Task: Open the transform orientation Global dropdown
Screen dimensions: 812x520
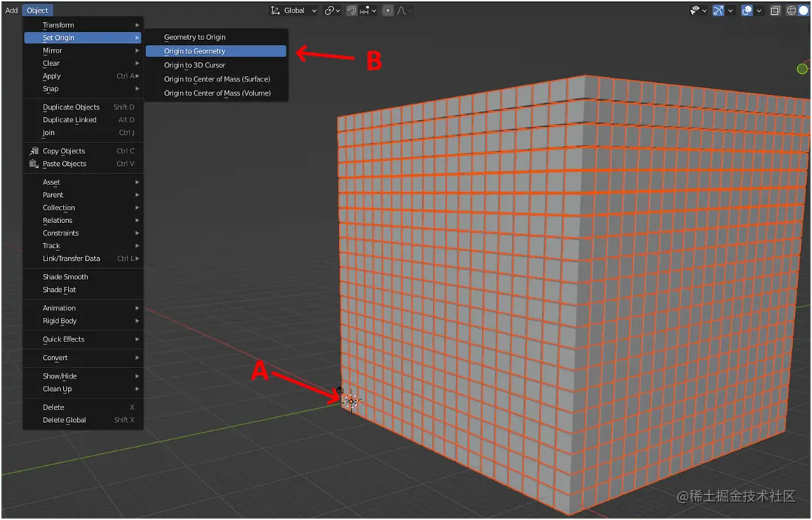Action: tap(295, 10)
